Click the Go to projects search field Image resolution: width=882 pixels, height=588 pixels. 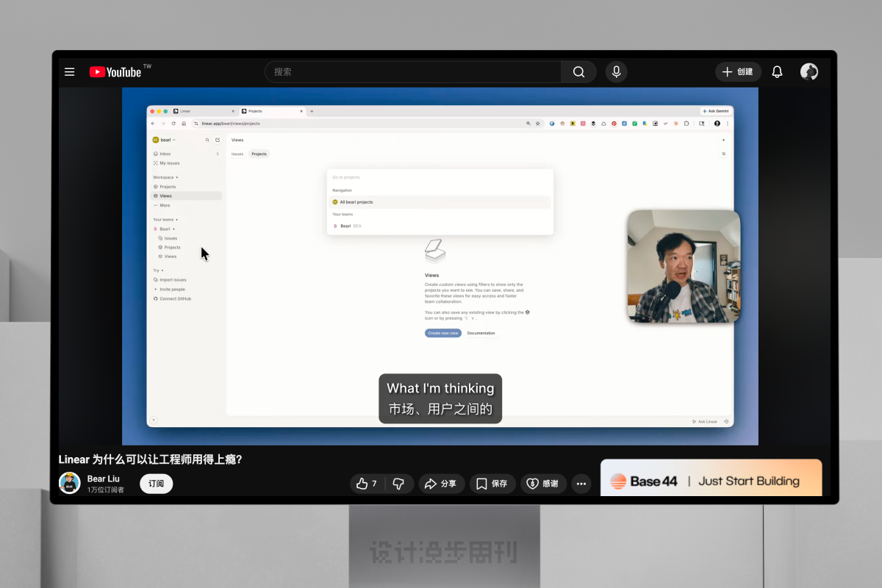click(440, 177)
